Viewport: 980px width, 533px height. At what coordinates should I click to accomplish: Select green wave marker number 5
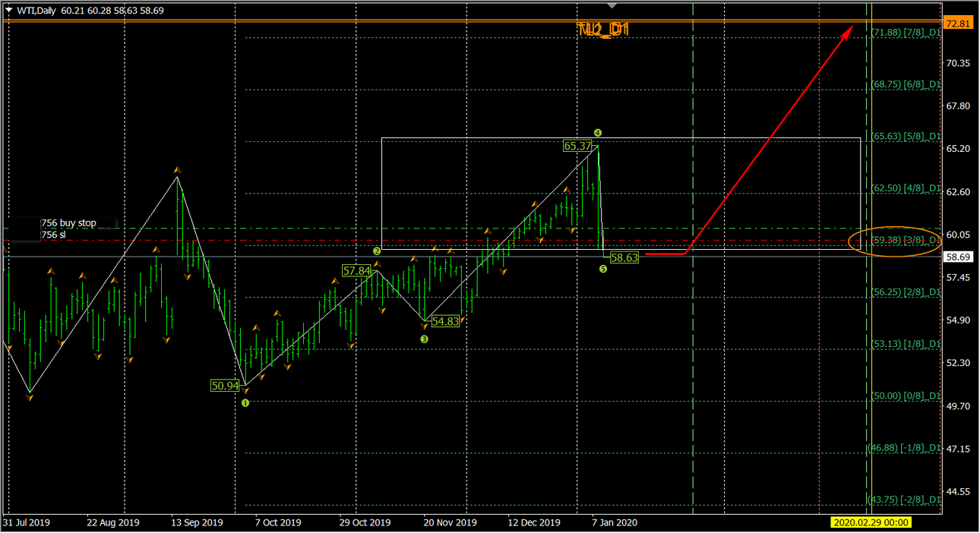[x=603, y=269]
